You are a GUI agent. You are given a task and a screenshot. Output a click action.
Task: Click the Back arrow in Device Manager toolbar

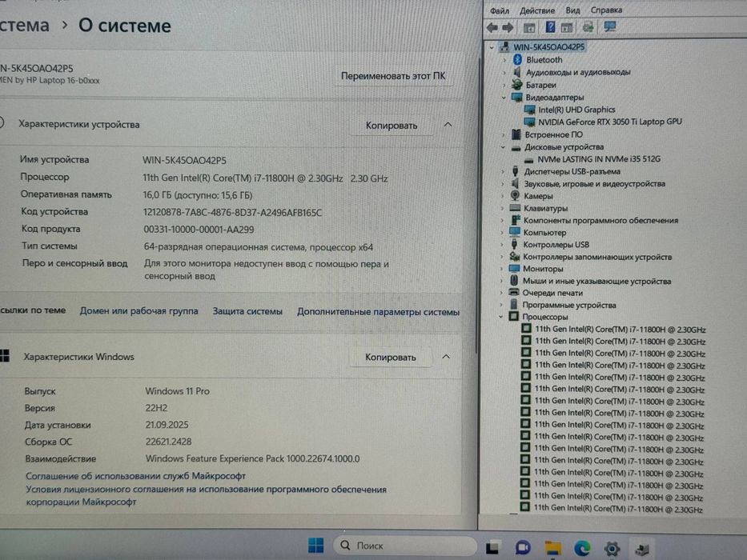[x=492, y=28]
